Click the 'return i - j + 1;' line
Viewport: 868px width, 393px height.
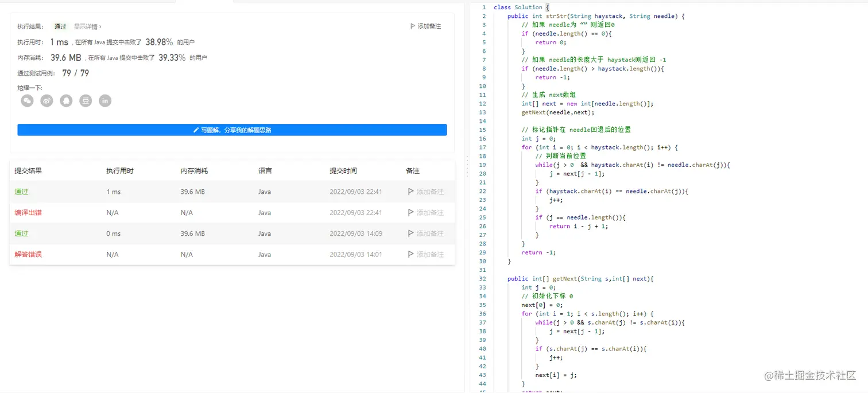(579, 226)
